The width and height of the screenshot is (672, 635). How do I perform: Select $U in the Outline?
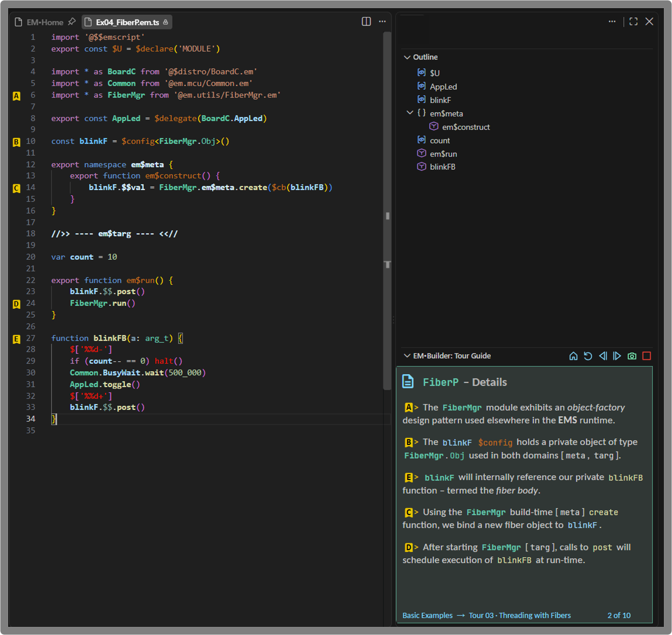pyautogui.click(x=435, y=73)
